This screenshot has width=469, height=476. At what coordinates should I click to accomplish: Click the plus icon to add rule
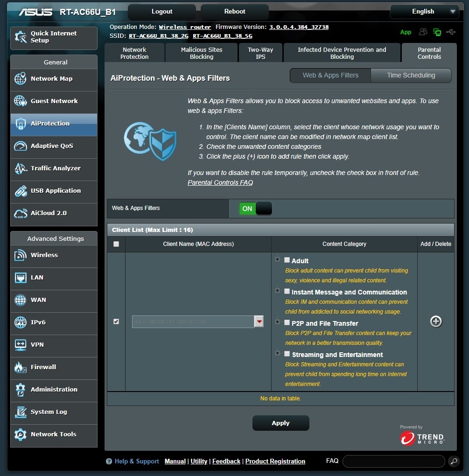coord(436,322)
